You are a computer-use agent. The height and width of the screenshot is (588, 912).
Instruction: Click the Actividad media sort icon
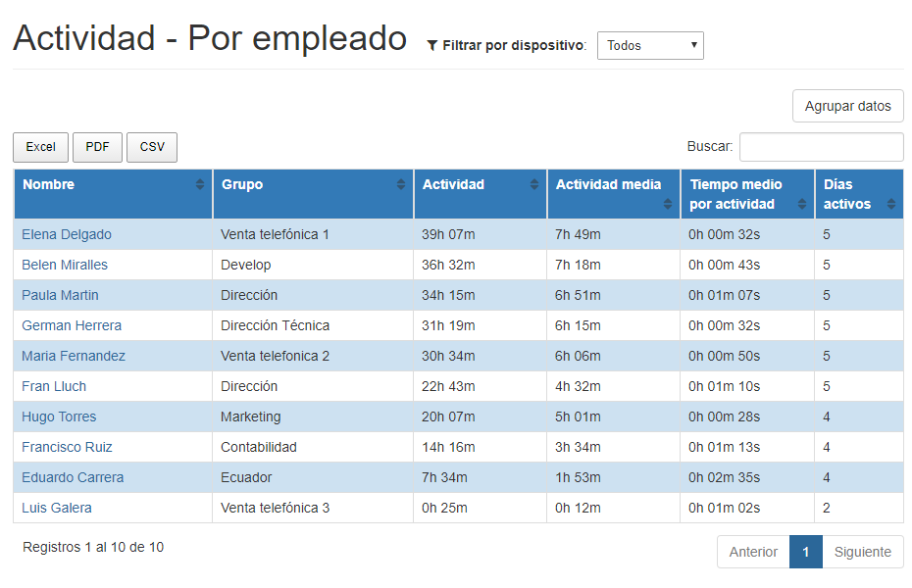(668, 204)
